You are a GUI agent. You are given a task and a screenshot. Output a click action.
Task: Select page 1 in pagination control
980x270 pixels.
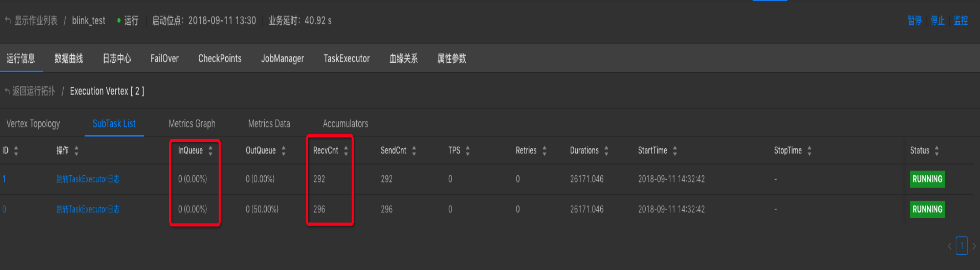tap(962, 246)
